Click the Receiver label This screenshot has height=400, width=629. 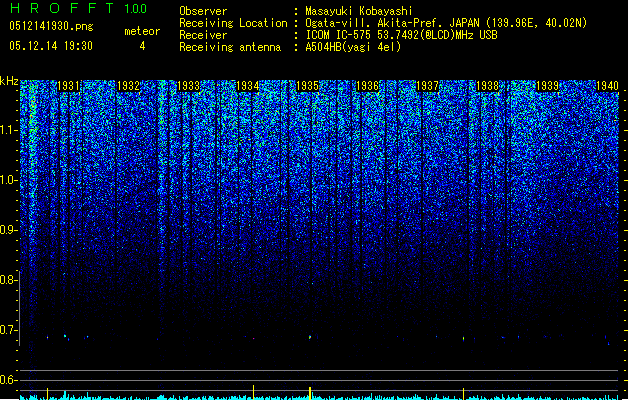coord(203,35)
